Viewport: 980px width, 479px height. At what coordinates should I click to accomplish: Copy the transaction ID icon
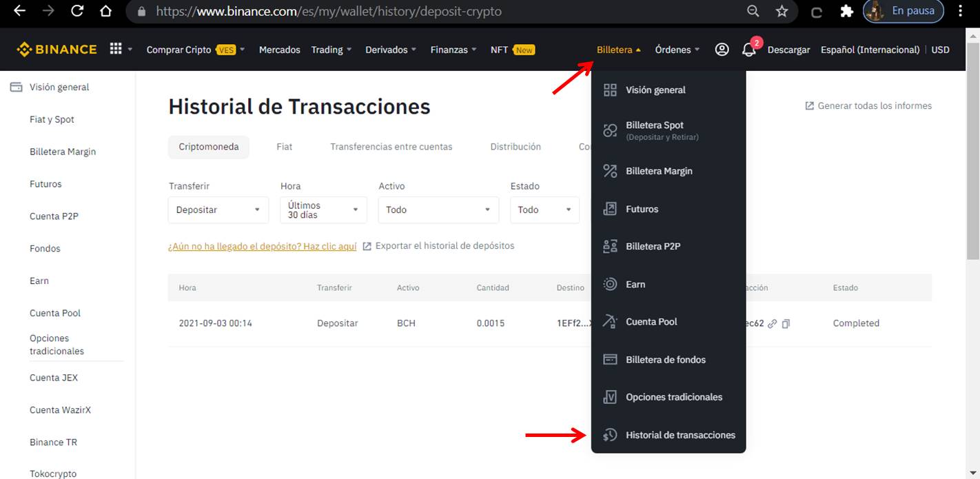click(x=786, y=323)
